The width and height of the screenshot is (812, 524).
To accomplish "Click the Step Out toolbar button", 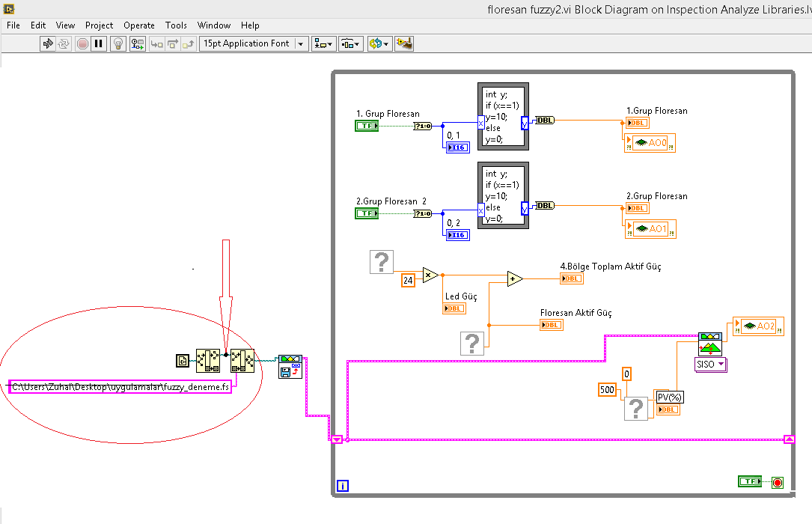I will point(189,43).
